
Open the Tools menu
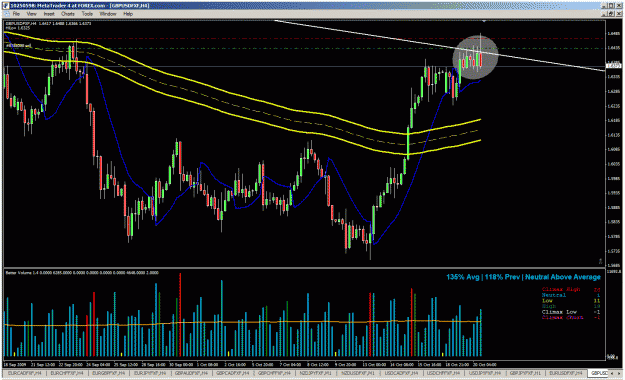click(87, 14)
